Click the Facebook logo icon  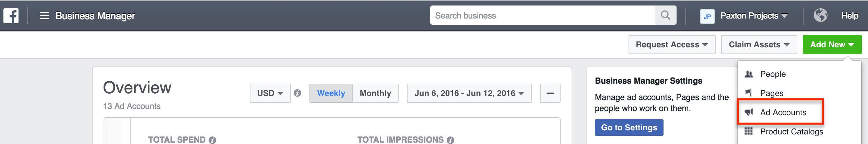tap(11, 16)
